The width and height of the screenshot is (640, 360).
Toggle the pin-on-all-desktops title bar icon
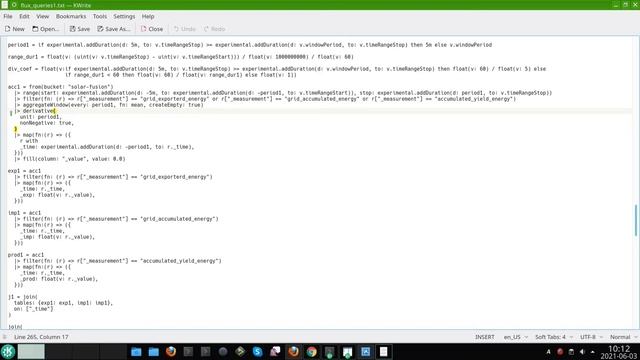[14, 5]
